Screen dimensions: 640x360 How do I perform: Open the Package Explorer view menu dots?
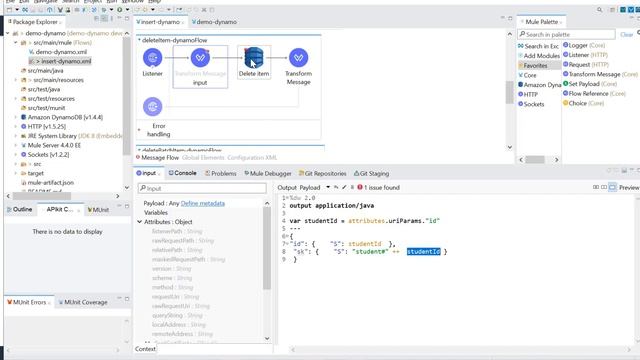click(112, 18)
